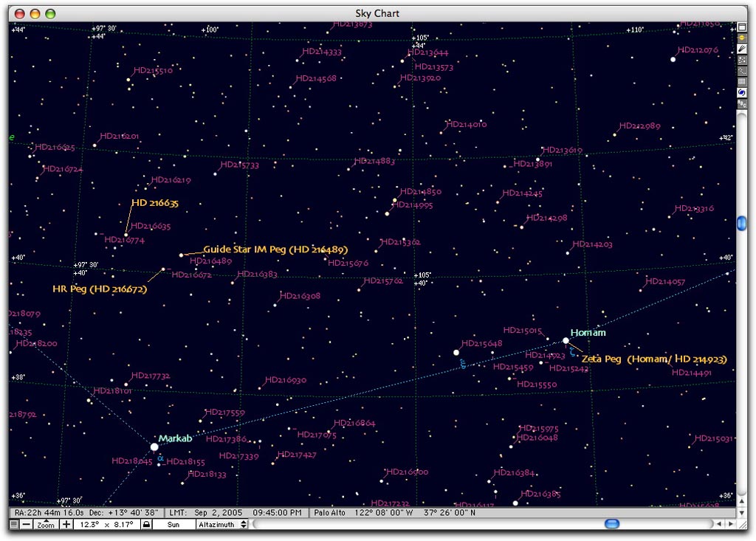Toggle comets display icon

742,49
